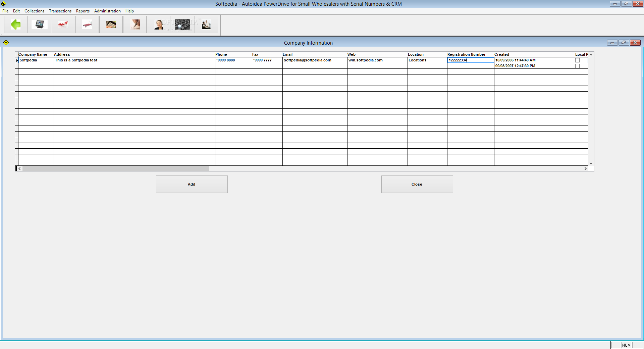
Task: Select the Phone cell '*9999 8888'
Action: coord(233,60)
